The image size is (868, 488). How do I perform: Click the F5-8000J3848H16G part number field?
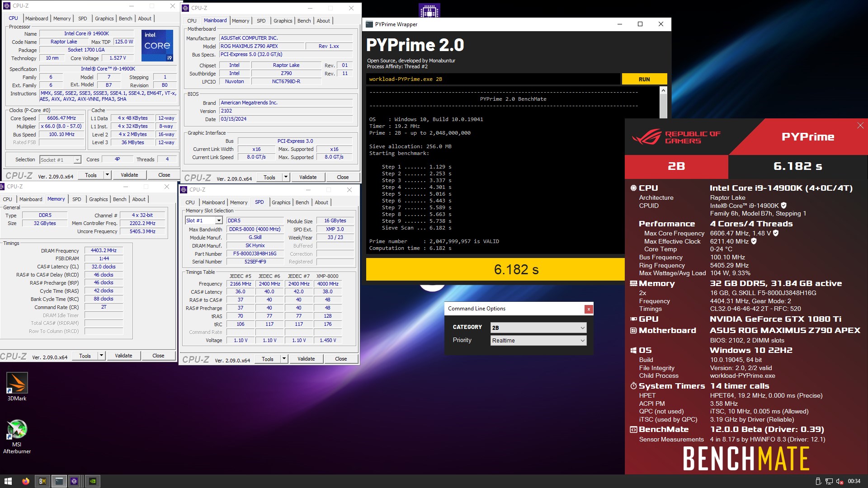pos(255,253)
